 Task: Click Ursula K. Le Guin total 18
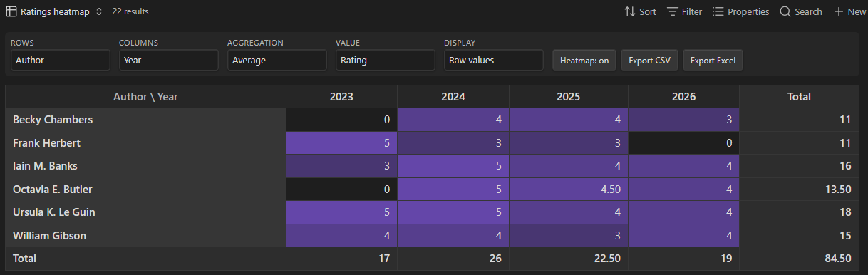point(800,212)
